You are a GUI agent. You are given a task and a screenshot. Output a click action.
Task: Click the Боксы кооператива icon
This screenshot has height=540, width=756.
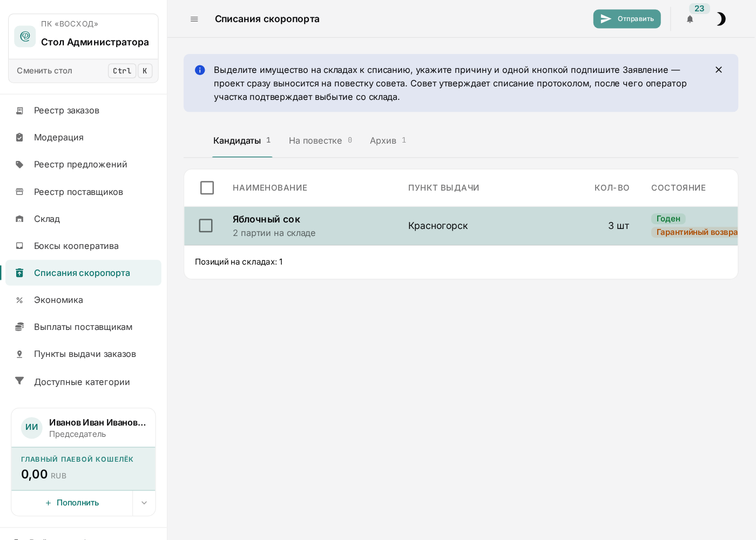coord(19,246)
